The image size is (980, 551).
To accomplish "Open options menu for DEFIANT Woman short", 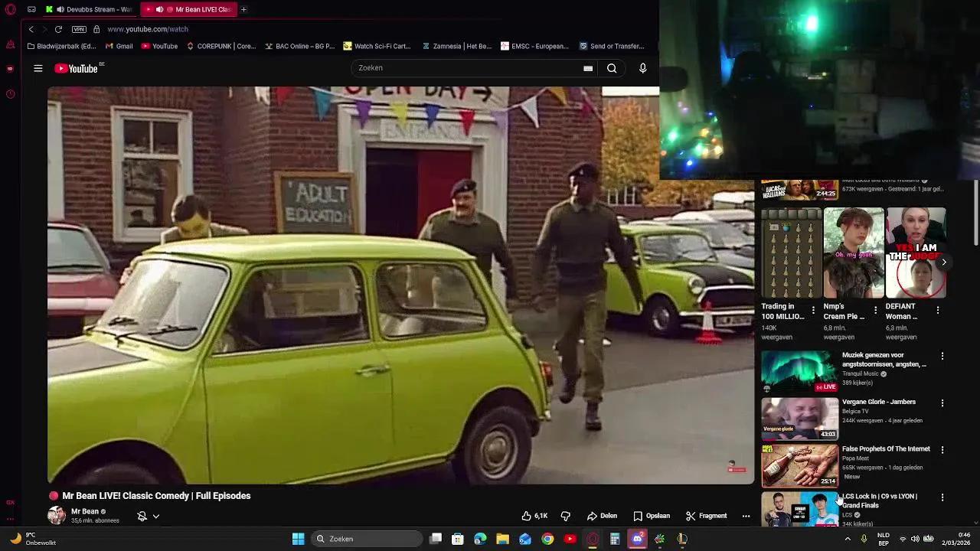I will tap(938, 310).
